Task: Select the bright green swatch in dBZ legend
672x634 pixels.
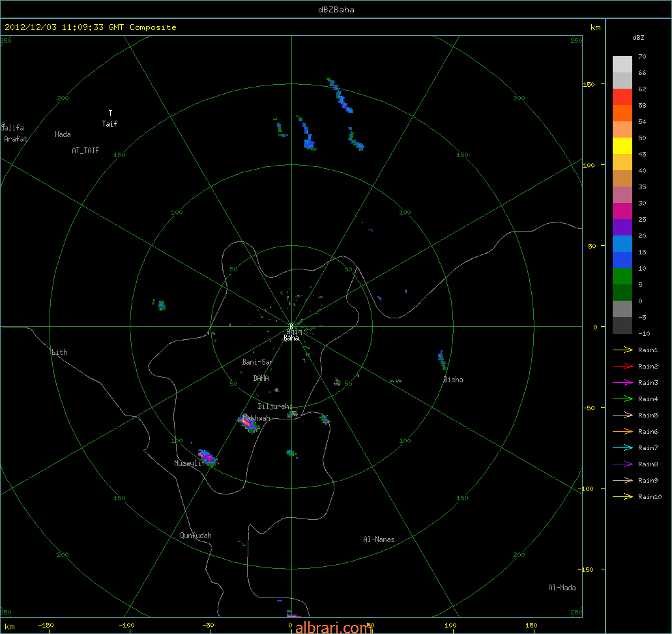Action: tap(622, 277)
